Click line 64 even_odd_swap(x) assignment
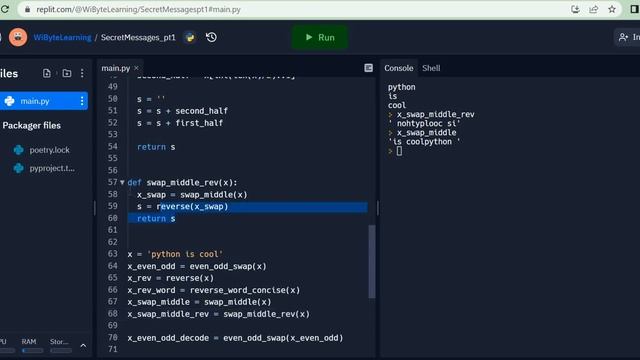Screen dimensions: 640x360 coord(197,266)
